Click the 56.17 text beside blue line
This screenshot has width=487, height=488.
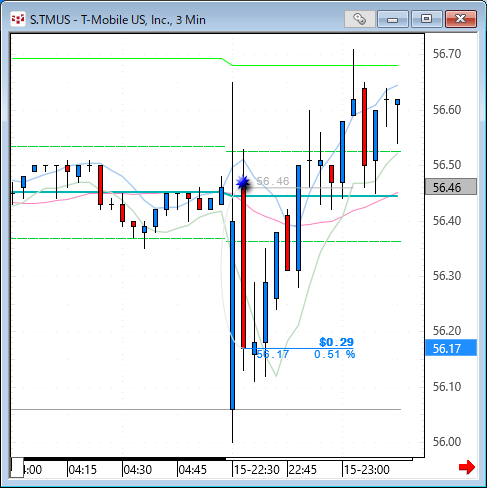pyautogui.click(x=273, y=354)
